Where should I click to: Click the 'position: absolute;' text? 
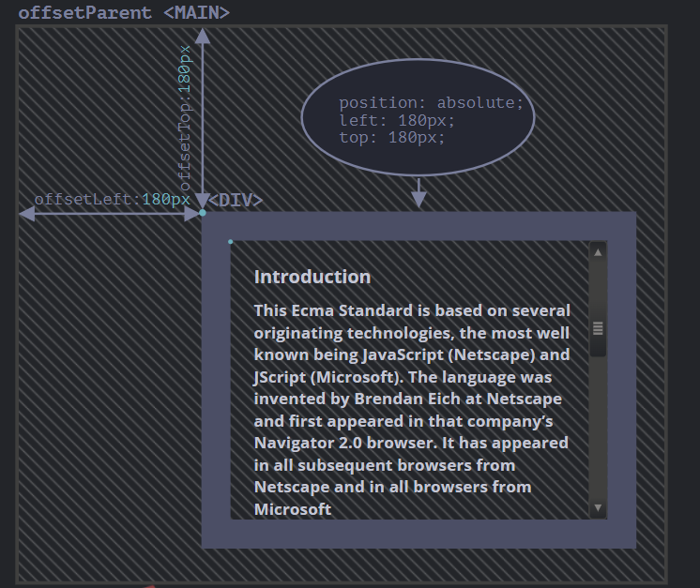(431, 103)
